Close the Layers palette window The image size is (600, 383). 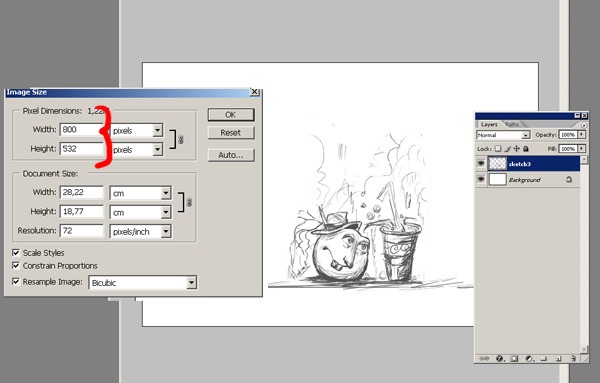[x=584, y=116]
